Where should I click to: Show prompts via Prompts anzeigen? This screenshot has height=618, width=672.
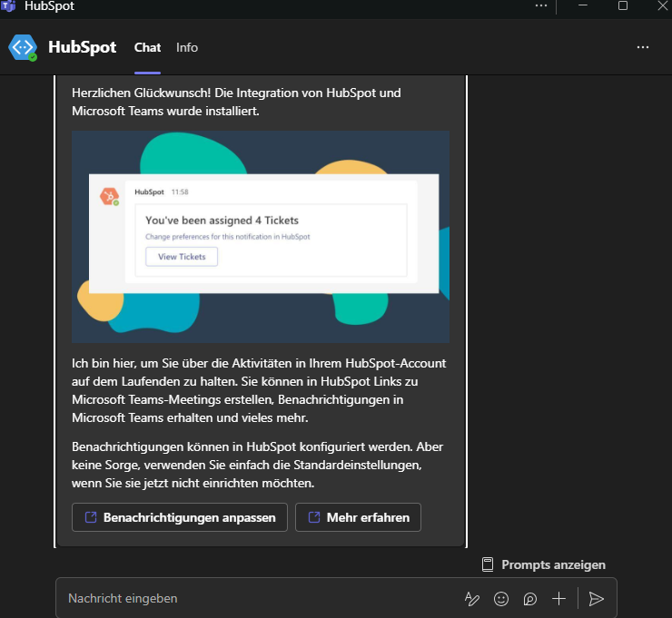click(552, 564)
